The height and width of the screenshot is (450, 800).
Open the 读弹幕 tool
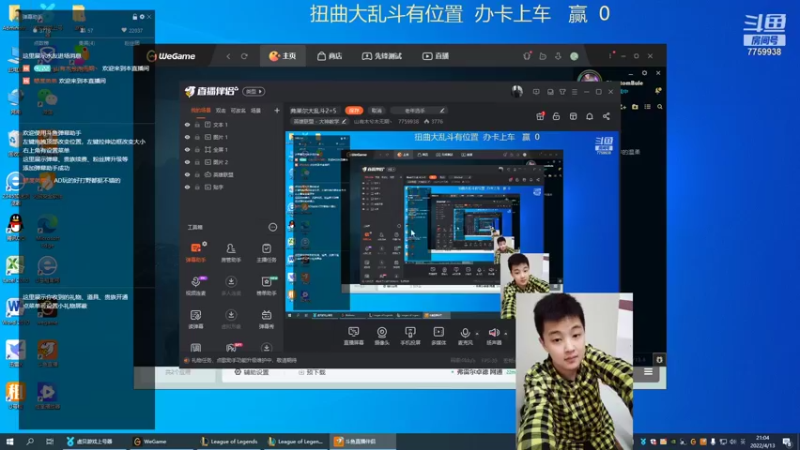(195, 319)
